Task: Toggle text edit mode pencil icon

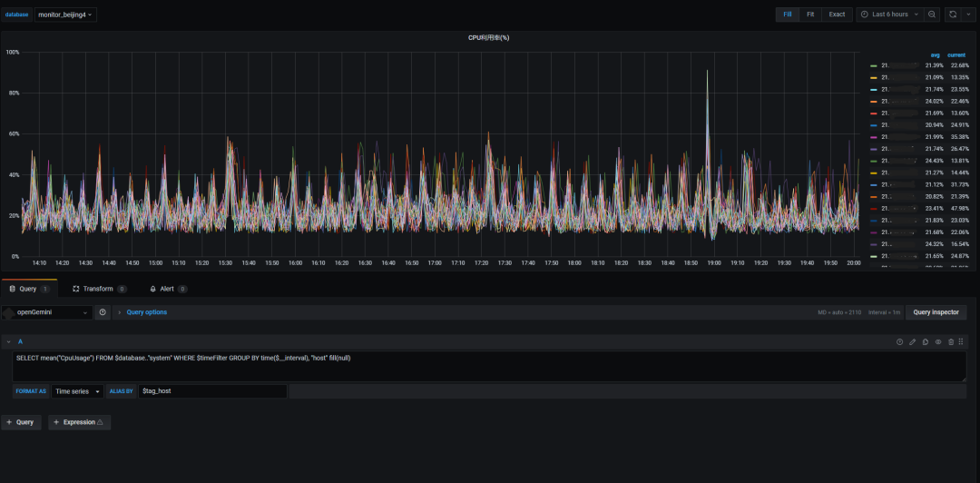Action: [913, 341]
